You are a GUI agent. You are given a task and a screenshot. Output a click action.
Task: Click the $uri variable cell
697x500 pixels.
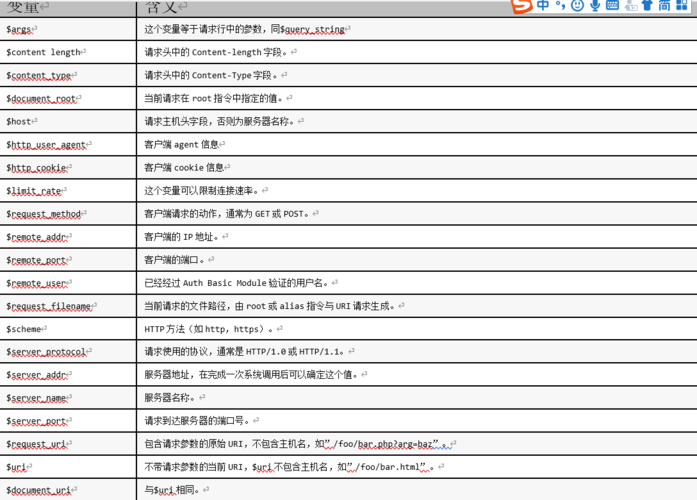(68, 467)
